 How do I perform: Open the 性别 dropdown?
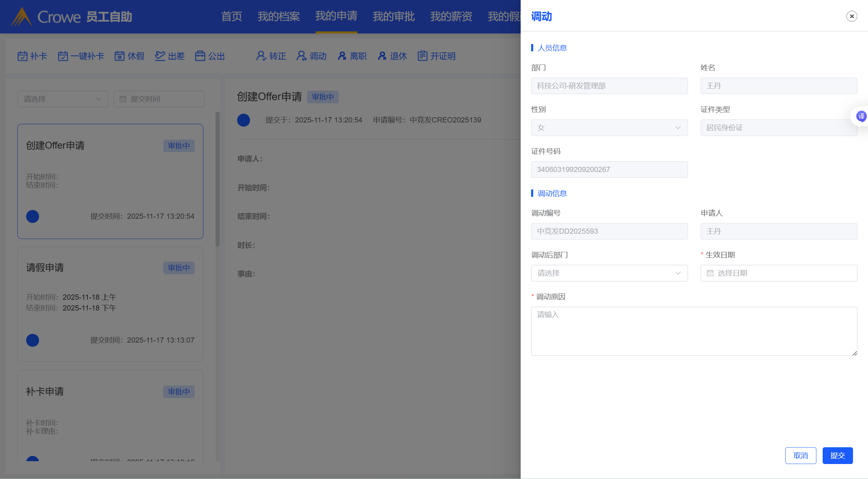pos(609,128)
